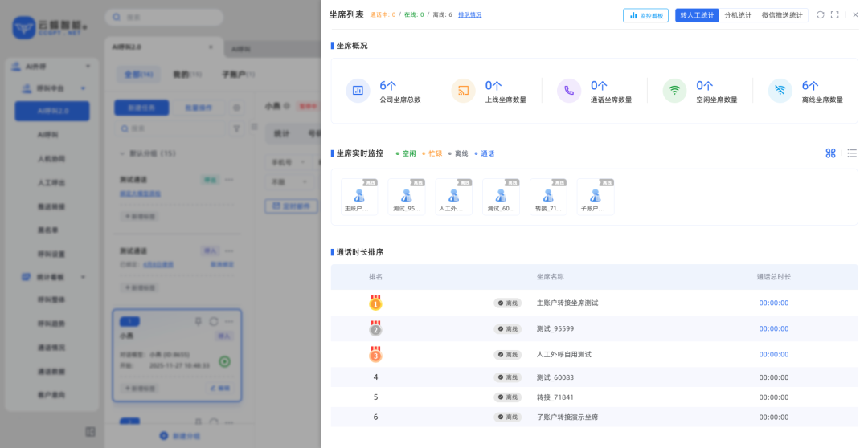
Task: Click the 空闲坐席数量 wifi icon
Action: click(x=674, y=91)
